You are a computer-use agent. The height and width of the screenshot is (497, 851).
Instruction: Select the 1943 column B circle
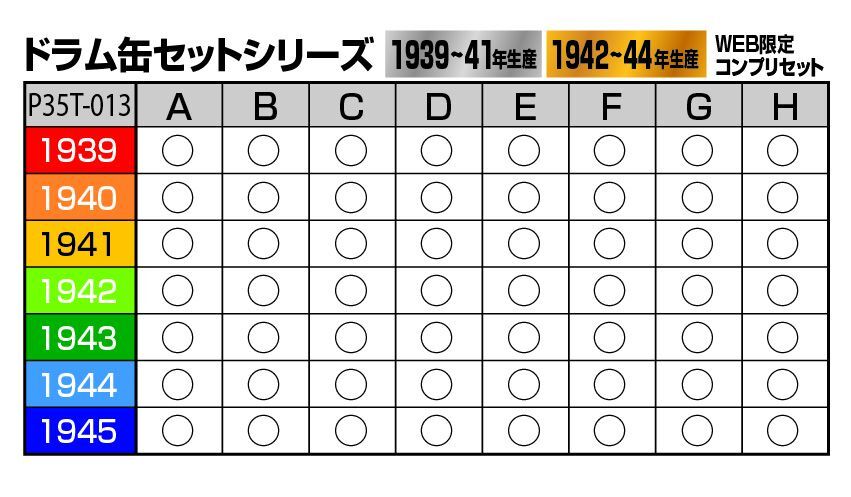264,337
